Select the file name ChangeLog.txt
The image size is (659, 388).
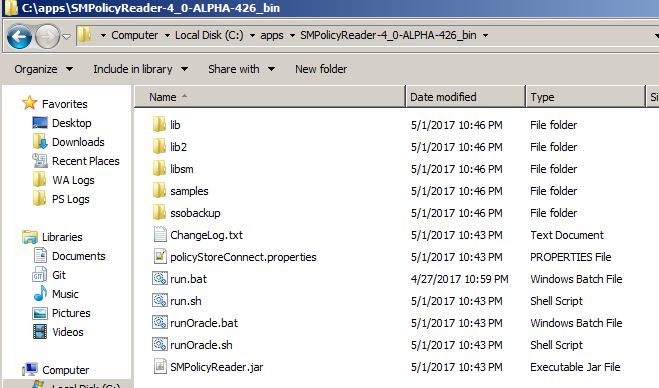(206, 235)
